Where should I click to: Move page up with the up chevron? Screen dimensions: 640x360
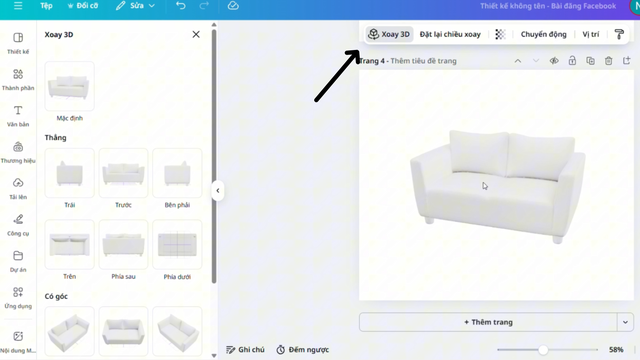click(518, 61)
